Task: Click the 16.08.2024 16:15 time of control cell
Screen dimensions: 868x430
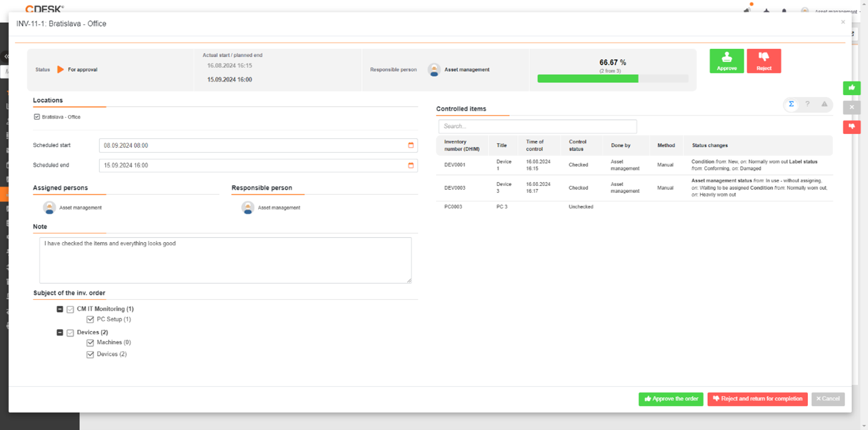Action: tap(538, 165)
